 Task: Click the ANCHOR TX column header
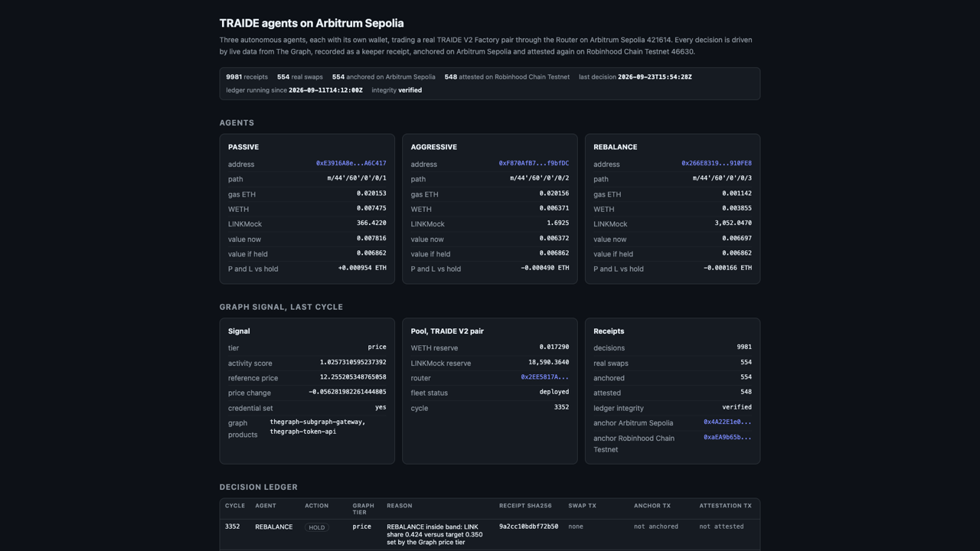pyautogui.click(x=652, y=506)
